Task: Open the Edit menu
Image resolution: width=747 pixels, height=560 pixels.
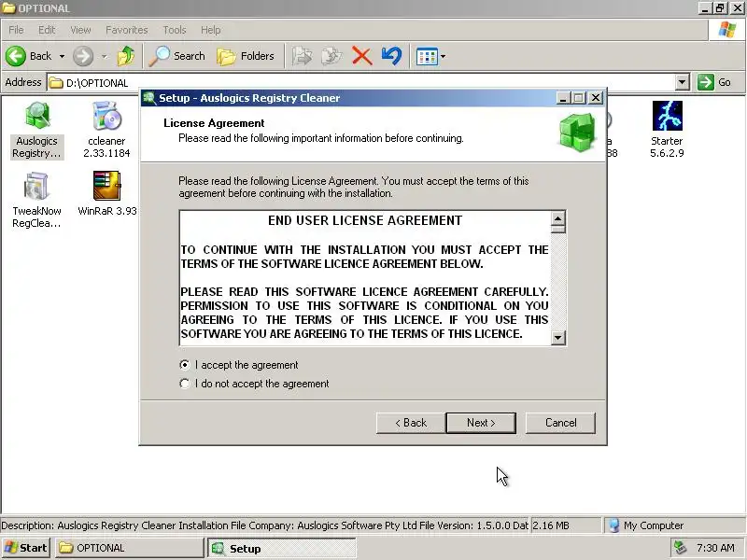Action: coord(47,30)
